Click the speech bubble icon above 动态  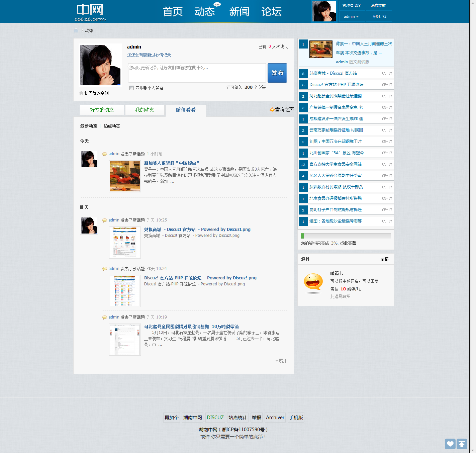coord(217,4)
